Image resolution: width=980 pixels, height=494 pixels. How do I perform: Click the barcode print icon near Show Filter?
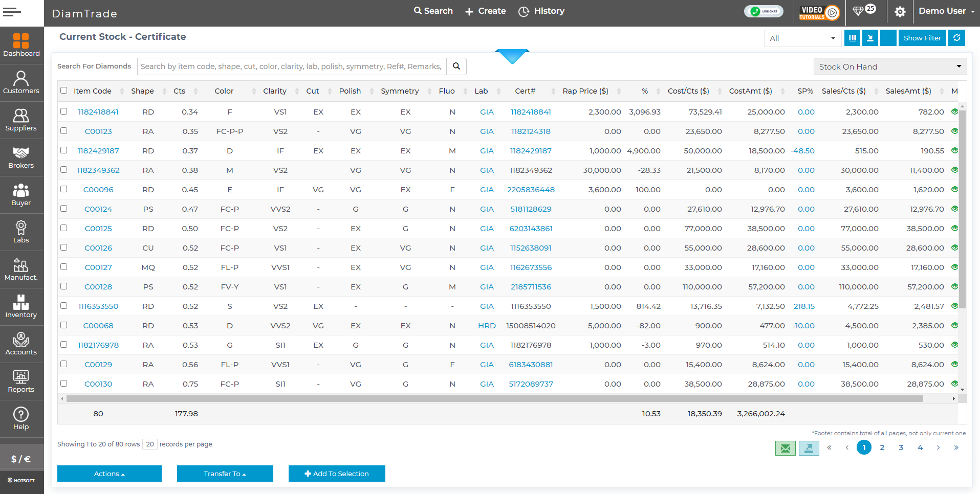point(852,37)
